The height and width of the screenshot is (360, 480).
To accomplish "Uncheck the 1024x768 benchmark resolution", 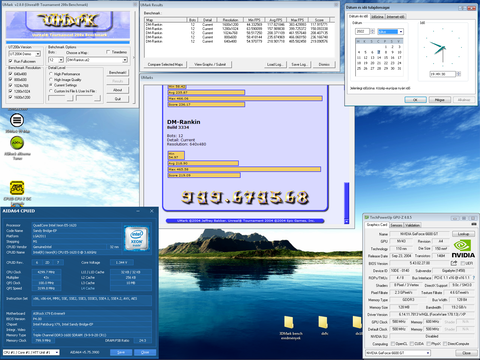I will [10, 85].
